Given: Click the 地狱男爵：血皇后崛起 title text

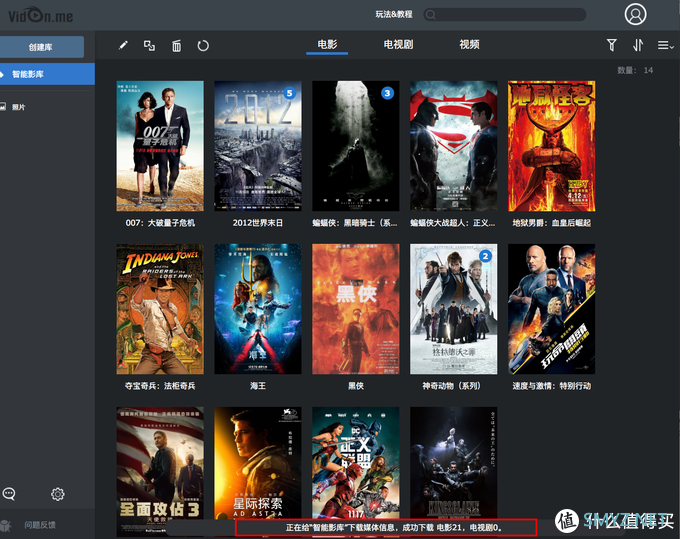Looking at the screenshot, I should pos(552,223).
